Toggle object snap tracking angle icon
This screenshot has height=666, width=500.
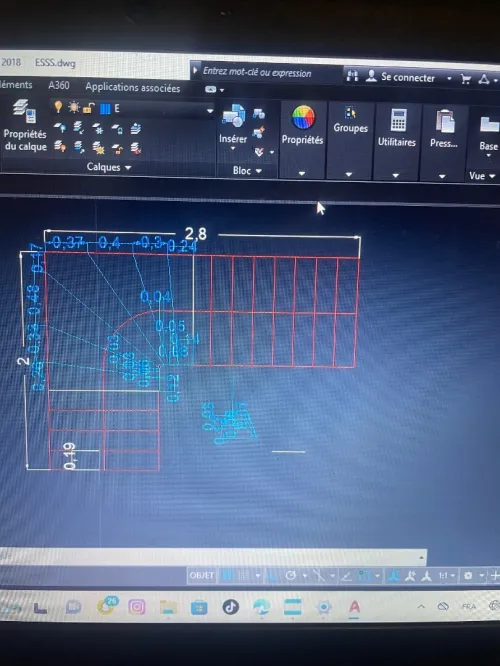[x=347, y=576]
